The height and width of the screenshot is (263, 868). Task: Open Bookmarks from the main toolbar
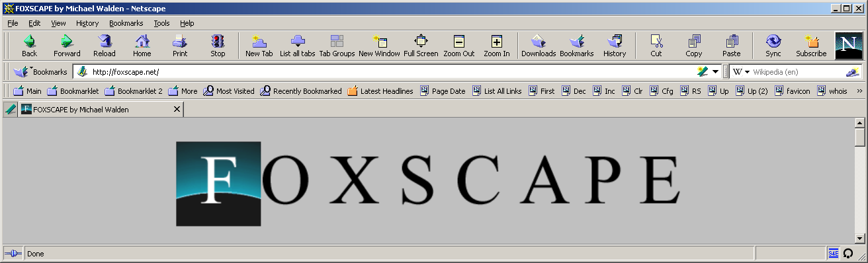[x=577, y=46]
